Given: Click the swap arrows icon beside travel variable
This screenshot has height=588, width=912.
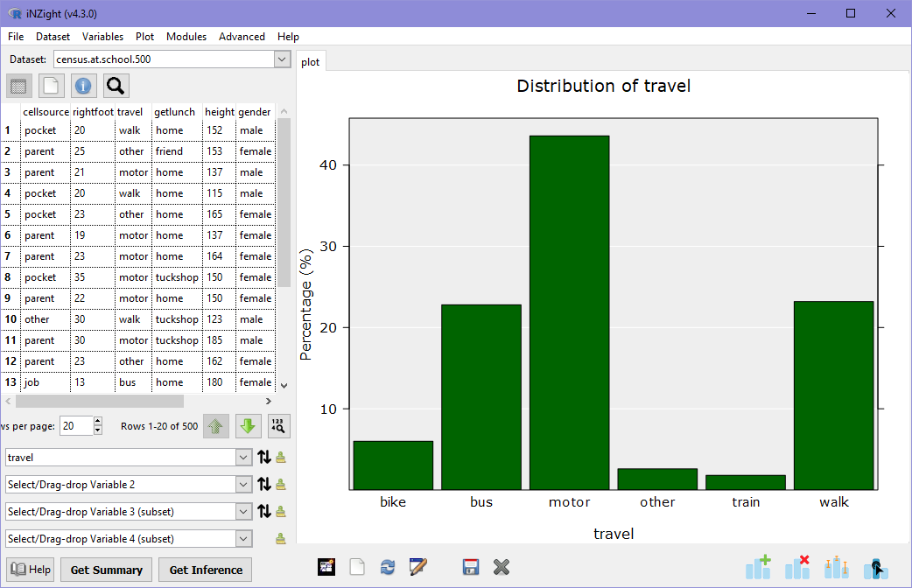Looking at the screenshot, I should click(x=264, y=457).
